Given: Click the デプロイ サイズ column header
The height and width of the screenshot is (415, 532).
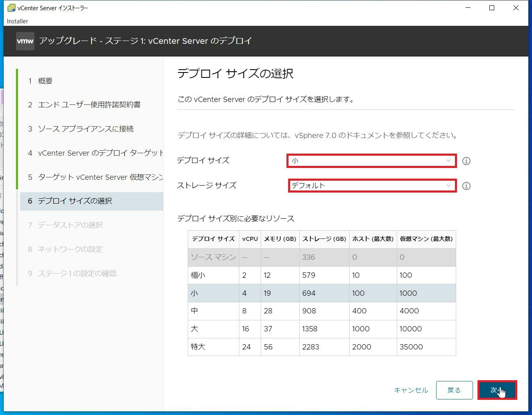Looking at the screenshot, I should pos(213,239).
